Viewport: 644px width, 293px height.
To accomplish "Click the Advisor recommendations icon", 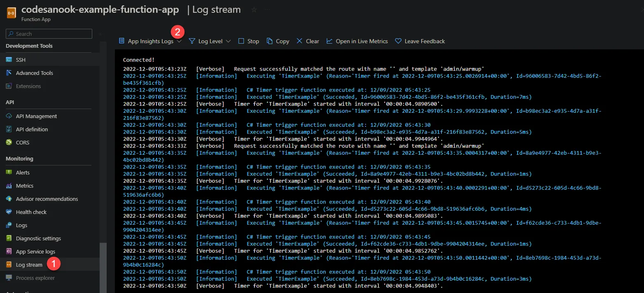I will [x=9, y=199].
